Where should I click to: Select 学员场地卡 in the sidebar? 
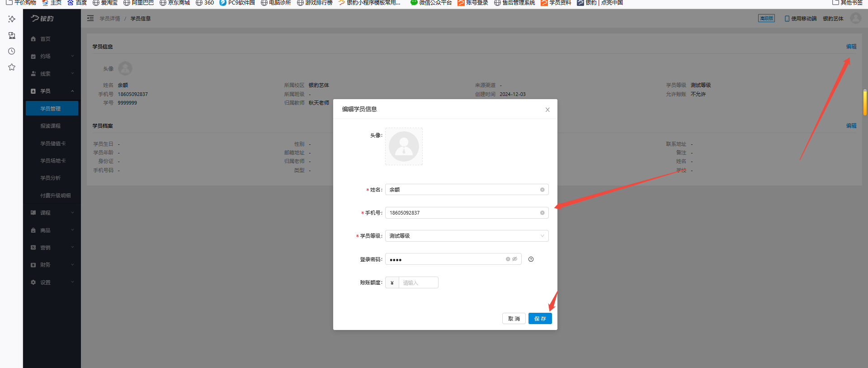52,161
